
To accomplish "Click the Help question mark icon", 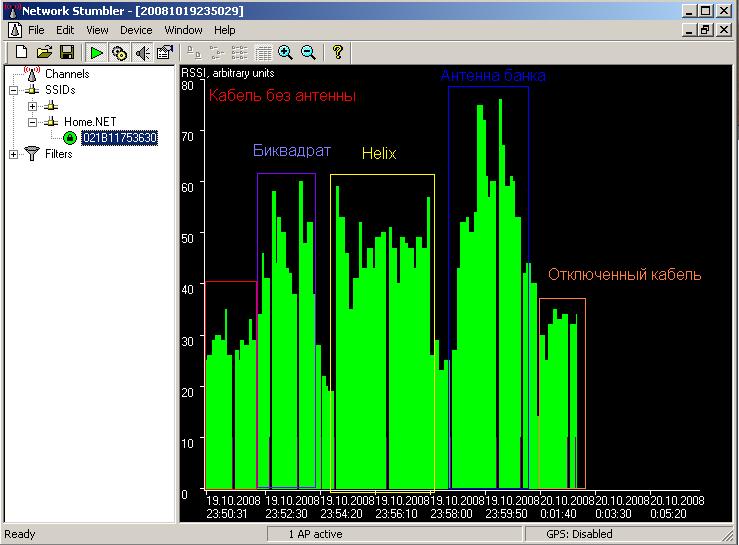I will tap(338, 52).
